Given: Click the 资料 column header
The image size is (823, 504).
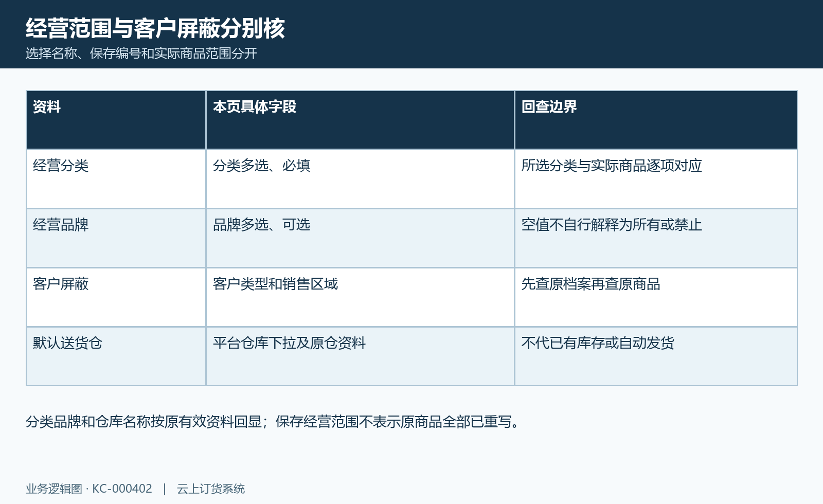Looking at the screenshot, I should [x=116, y=120].
